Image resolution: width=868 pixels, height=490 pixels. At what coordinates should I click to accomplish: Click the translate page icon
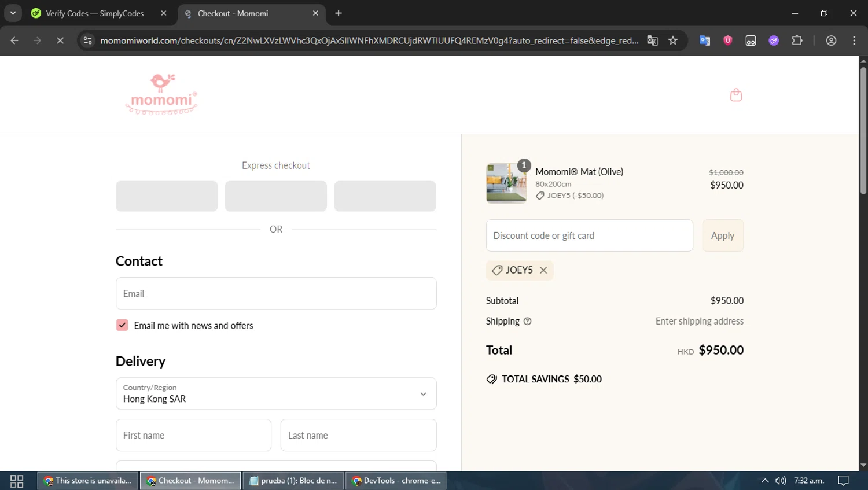pyautogui.click(x=652, y=40)
